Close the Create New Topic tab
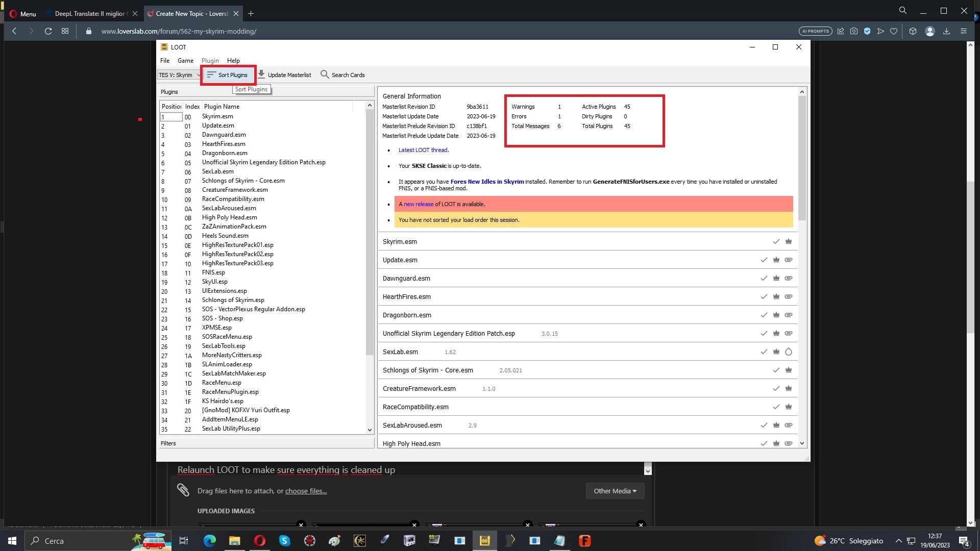980x551 pixels. [x=236, y=14]
